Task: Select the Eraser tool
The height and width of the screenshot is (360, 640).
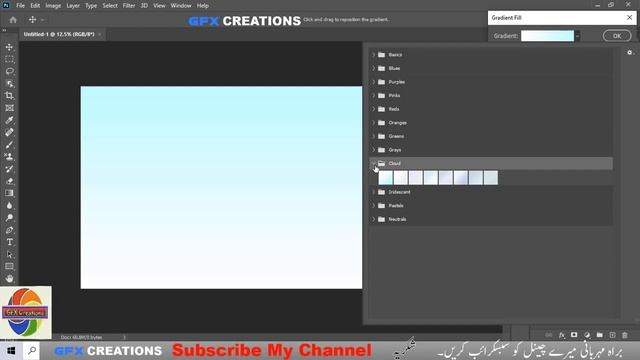Action: pyautogui.click(x=9, y=181)
